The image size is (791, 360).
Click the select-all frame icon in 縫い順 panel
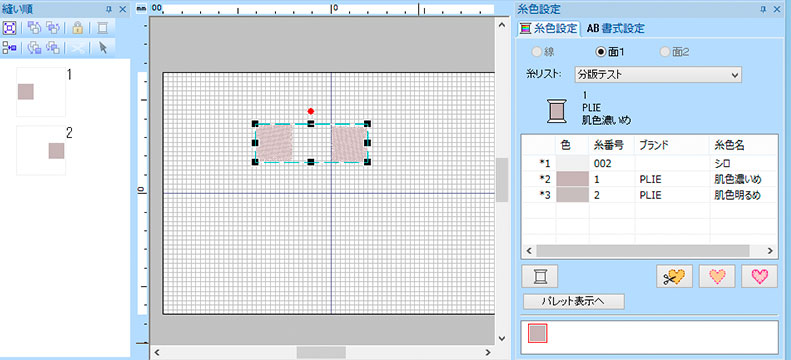pyautogui.click(x=9, y=28)
